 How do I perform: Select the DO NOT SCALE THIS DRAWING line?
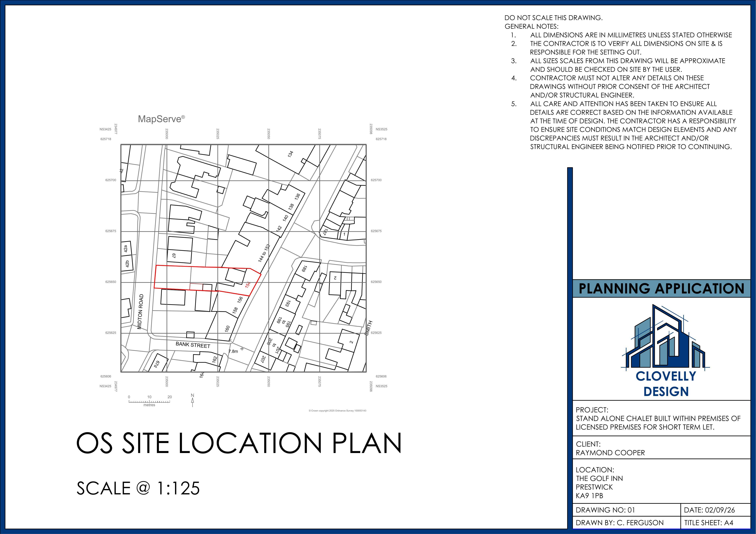point(554,18)
